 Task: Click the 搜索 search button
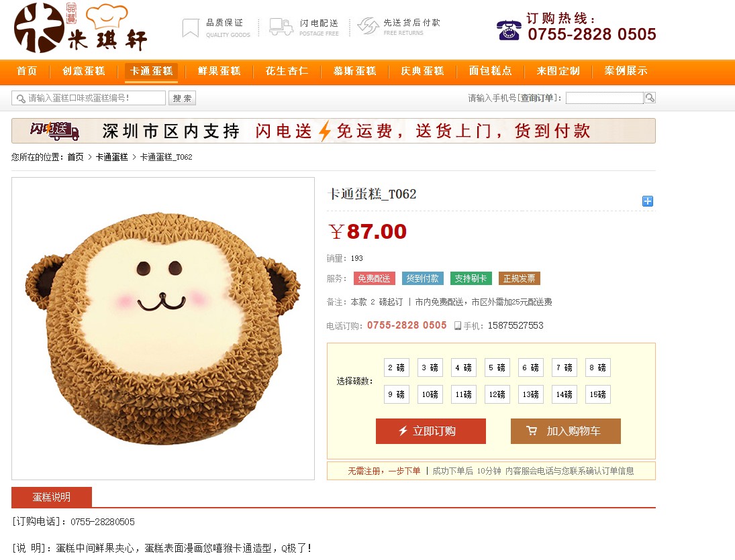click(x=182, y=98)
